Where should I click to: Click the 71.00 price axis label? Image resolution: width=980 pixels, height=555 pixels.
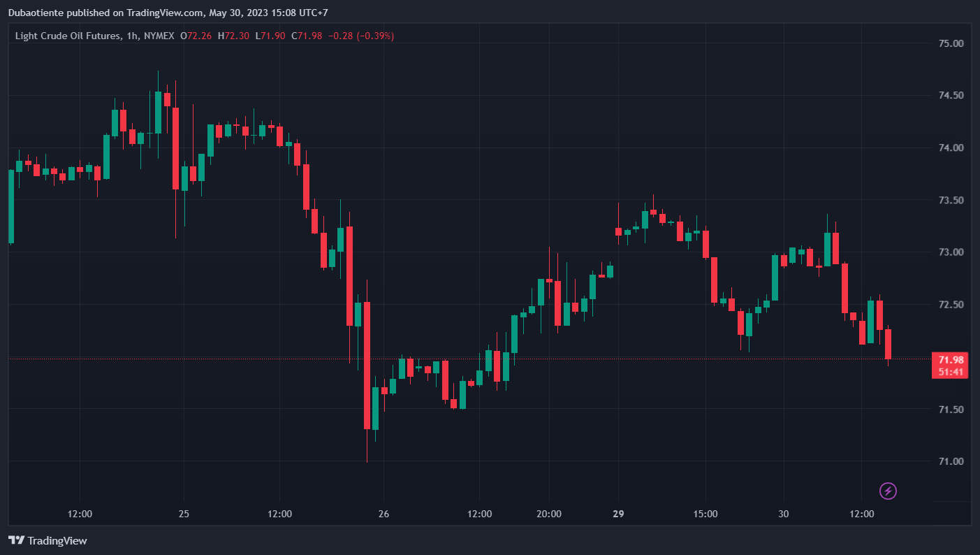(x=951, y=461)
